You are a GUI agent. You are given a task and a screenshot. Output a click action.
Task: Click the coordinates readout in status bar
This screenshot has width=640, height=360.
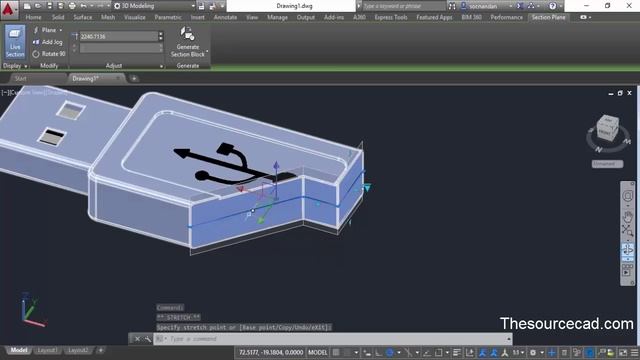click(x=271, y=352)
